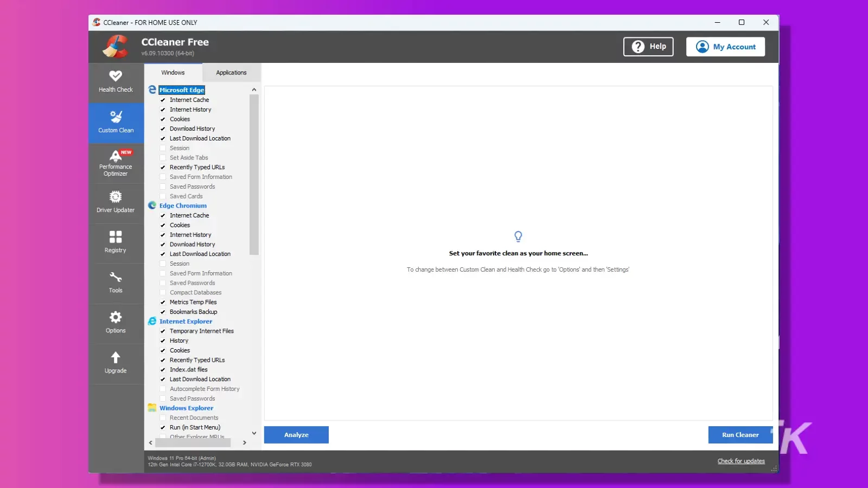This screenshot has height=488, width=868.
Task: Select the Microsoft Edge group heading
Action: pyautogui.click(x=182, y=90)
